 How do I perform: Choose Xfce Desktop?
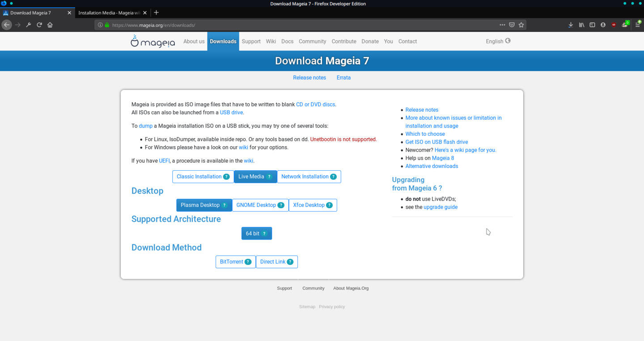(x=313, y=205)
